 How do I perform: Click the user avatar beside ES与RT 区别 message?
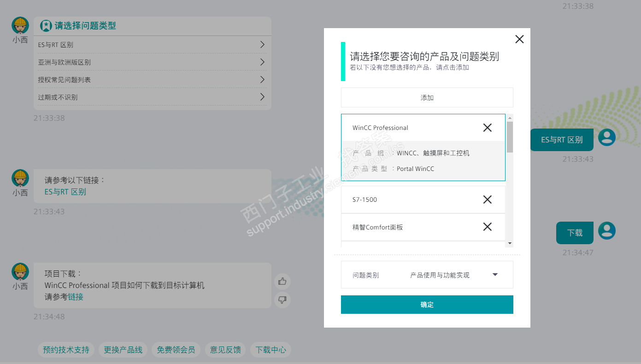pyautogui.click(x=607, y=137)
